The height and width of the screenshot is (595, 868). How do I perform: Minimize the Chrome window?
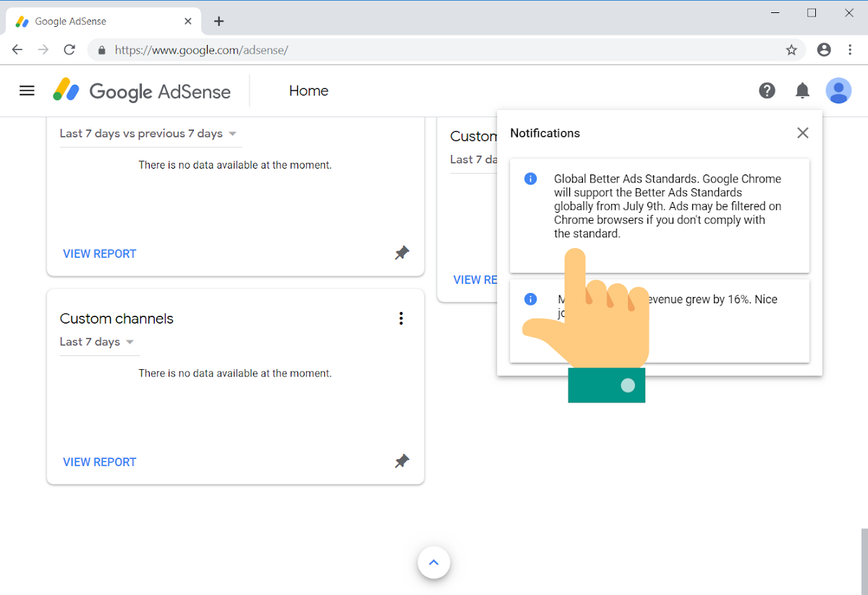click(x=775, y=12)
